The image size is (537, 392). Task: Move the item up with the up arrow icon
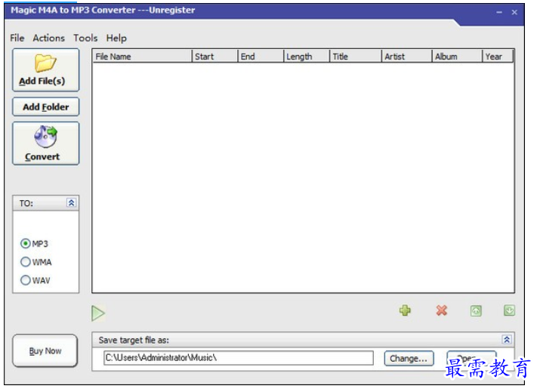pos(476,311)
